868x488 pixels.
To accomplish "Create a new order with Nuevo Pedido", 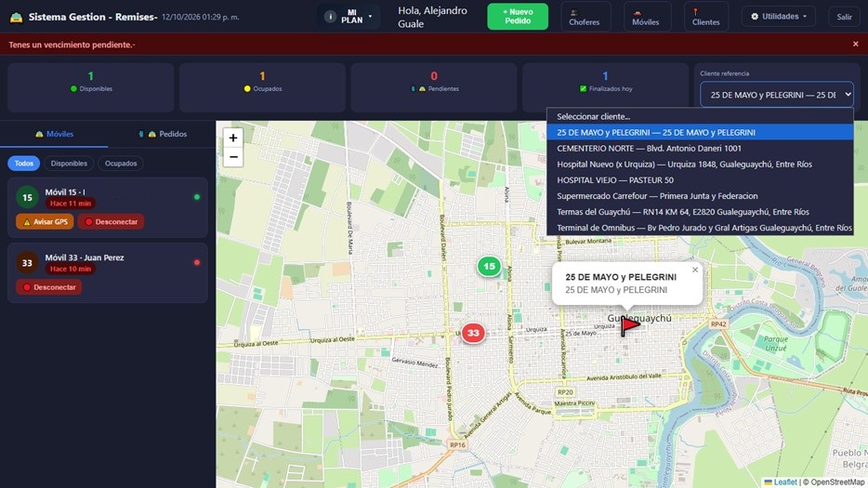I will tap(518, 17).
